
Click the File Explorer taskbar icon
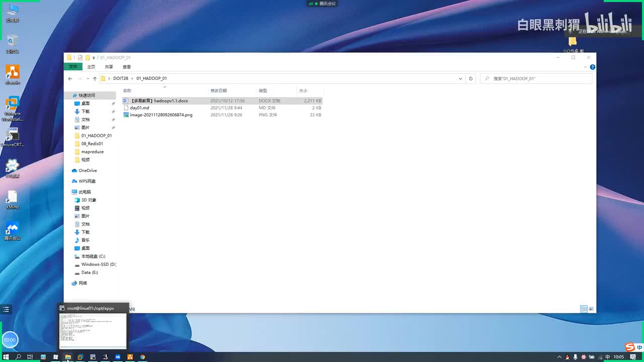coord(68,357)
